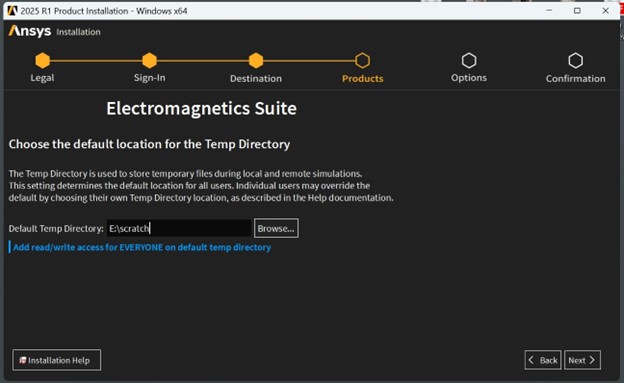Click the right chevron on Next button
Image resolution: width=624 pixels, height=383 pixels.
coord(592,360)
